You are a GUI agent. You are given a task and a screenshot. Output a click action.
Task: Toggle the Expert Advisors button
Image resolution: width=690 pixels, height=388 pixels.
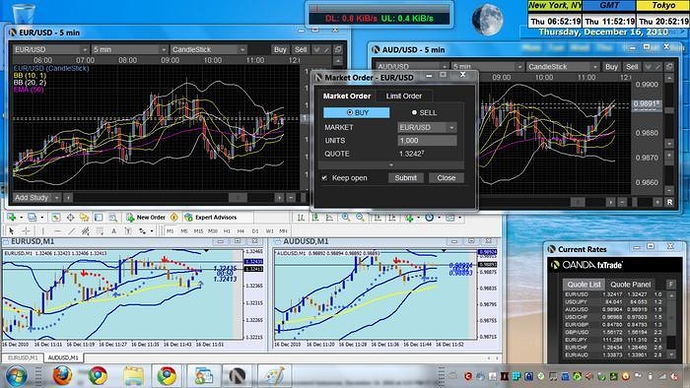(x=211, y=217)
